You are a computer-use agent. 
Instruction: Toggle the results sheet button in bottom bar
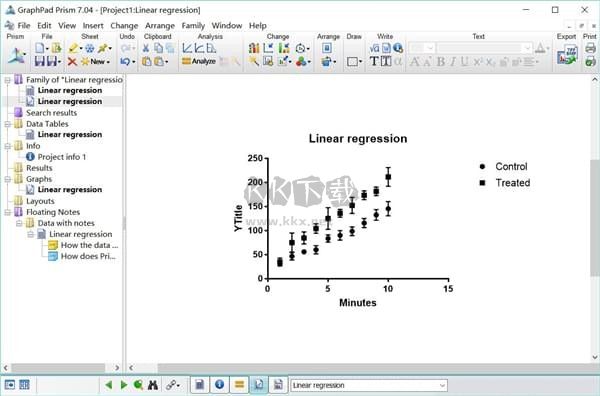click(239, 384)
